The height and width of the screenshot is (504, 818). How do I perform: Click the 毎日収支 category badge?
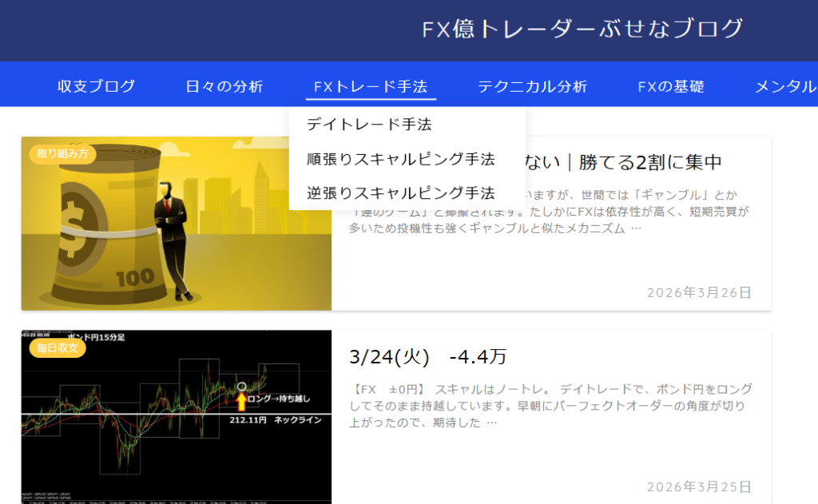(56, 349)
